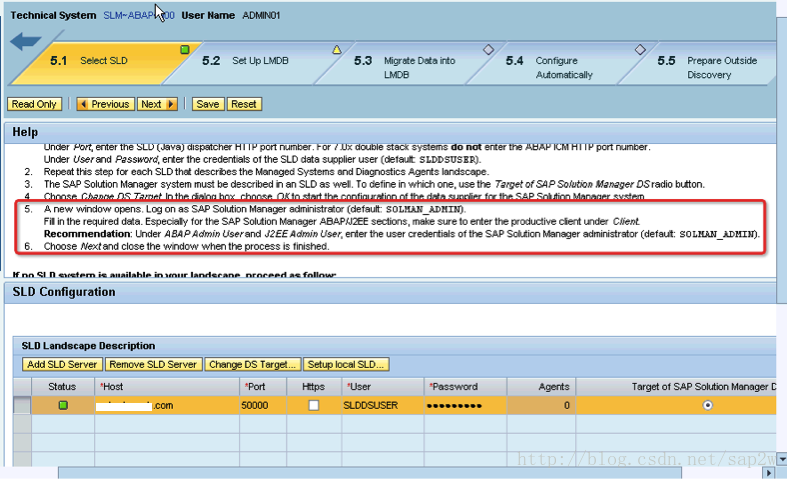Screen dimensions: 788x479
Task: Click green status square on step 5.1
Action: coord(185,49)
